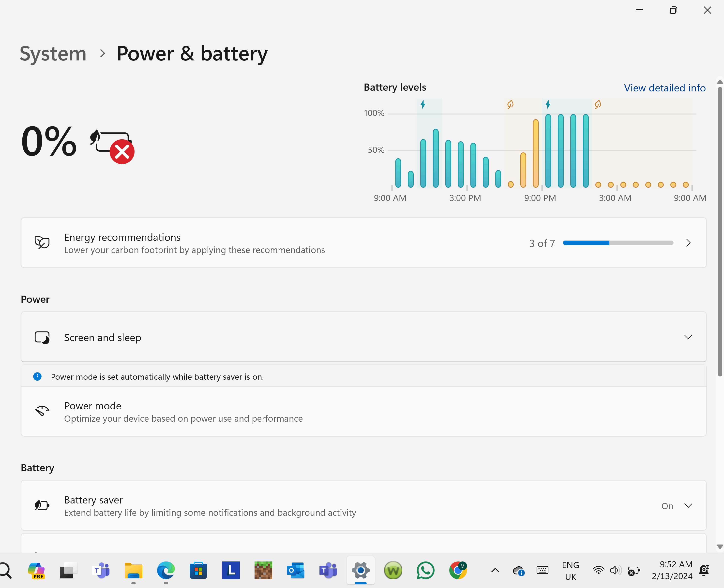
Task: Expand the Screen and sleep section
Action: coord(688,337)
